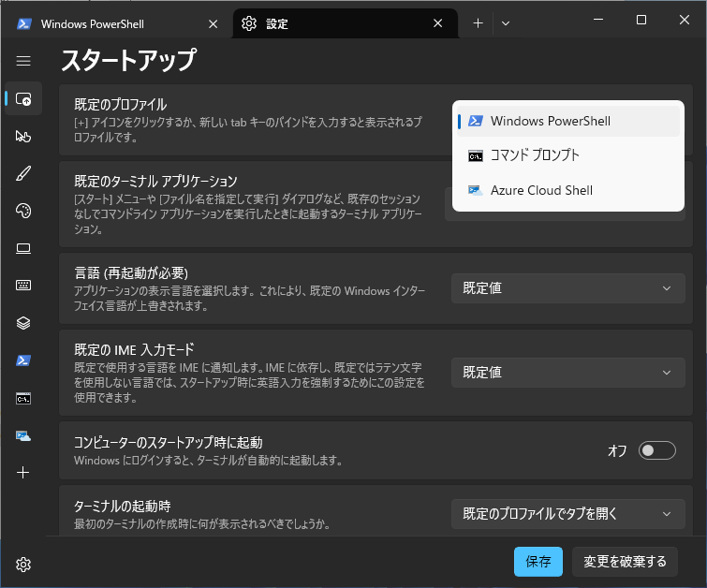Select the Startup sidebar icon
The width and height of the screenshot is (707, 588).
[x=23, y=98]
